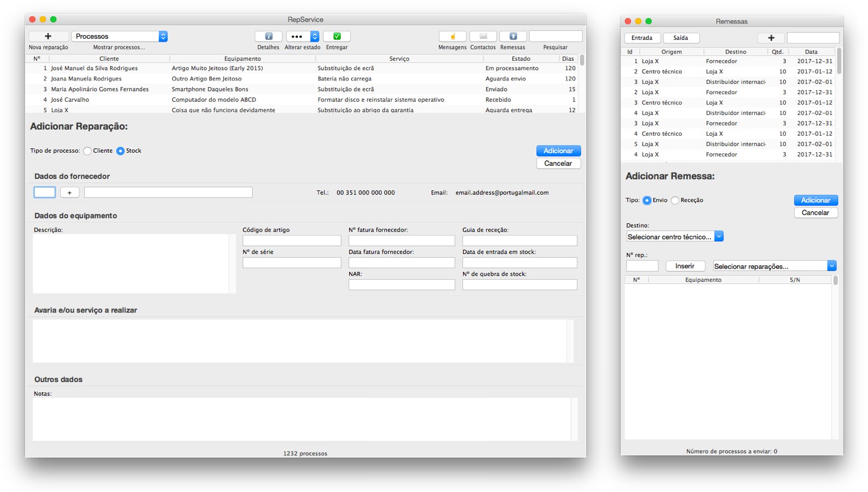Click Cancelar button in Remessas window
Screen dimensions: 868x492
815,213
